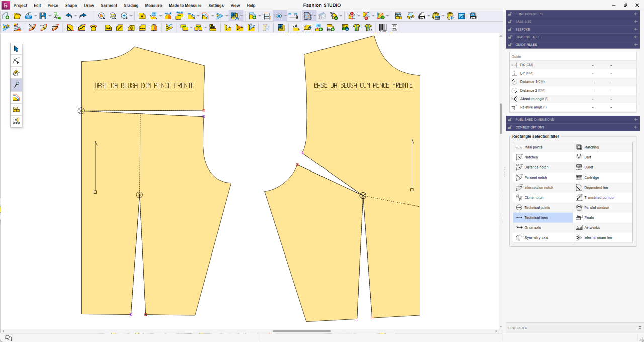This screenshot has width=644, height=342.
Task: Open dropdown arrow next to eye visibility icon
Action: (285, 16)
